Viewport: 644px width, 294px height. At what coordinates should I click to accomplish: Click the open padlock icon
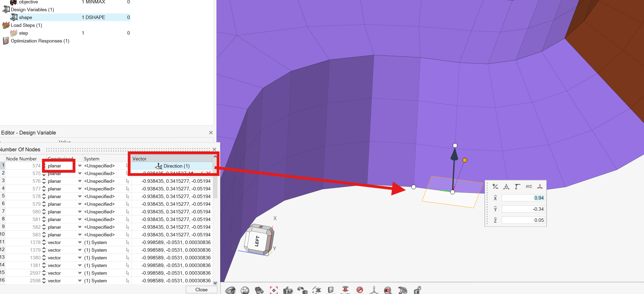(x=417, y=290)
